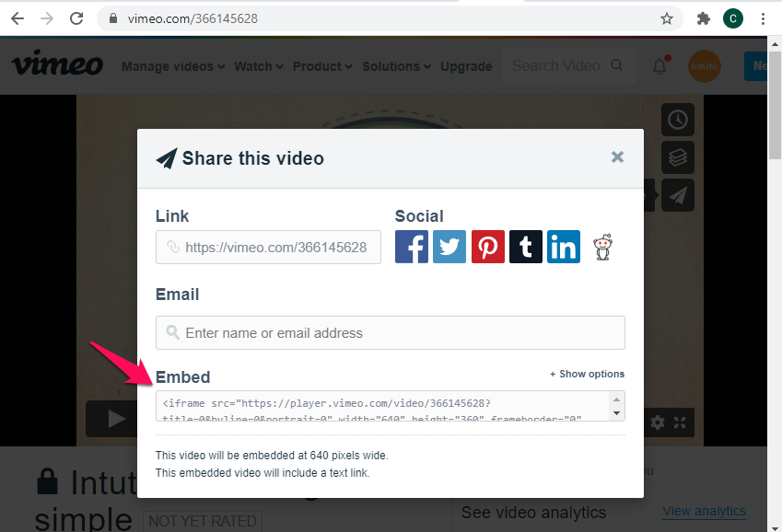Open the Product menu
This screenshot has height=532, width=782.
pos(322,66)
